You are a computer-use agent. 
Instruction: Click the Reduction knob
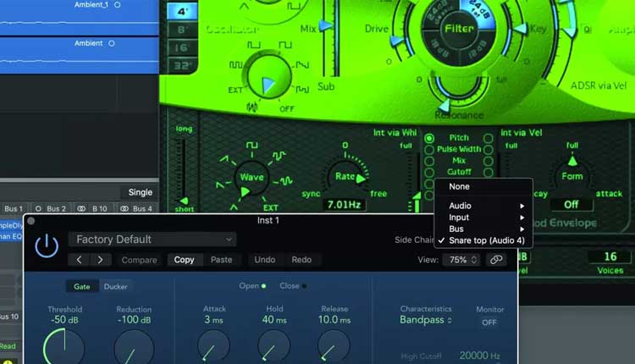(134, 348)
